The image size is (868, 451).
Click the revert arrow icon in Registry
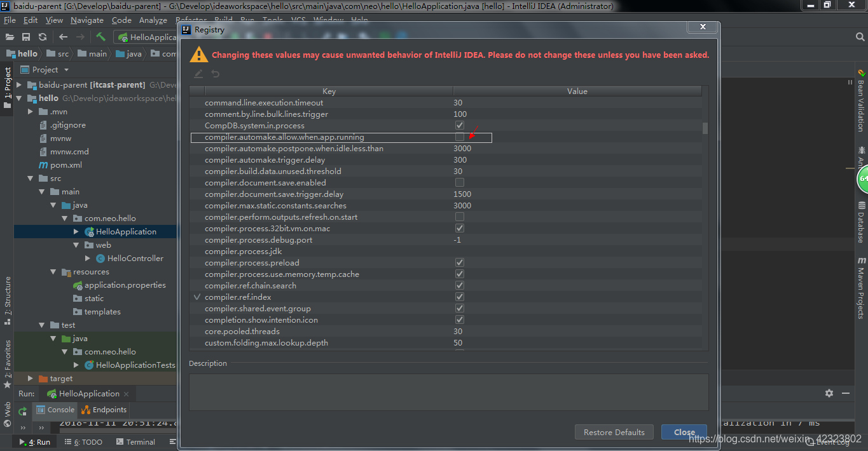216,74
